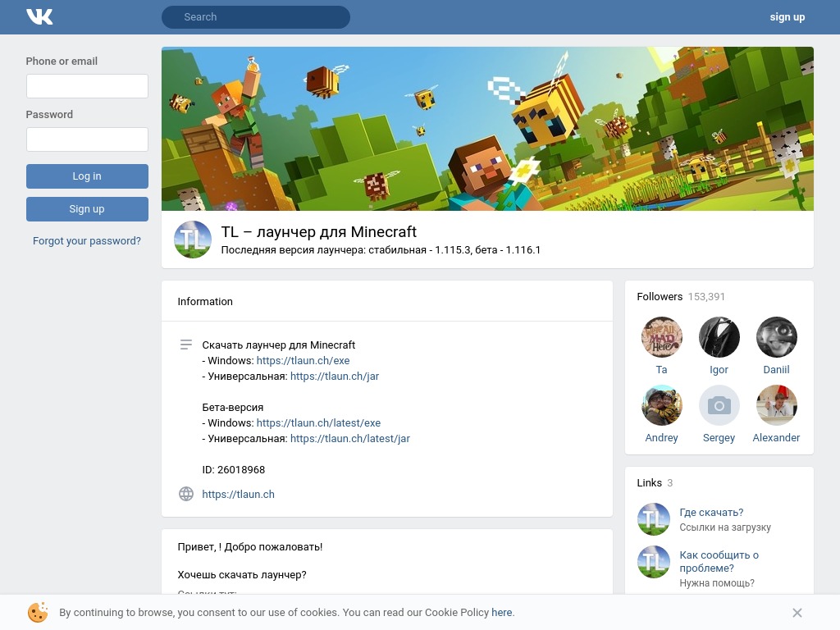Open follower Ta's avatar
Screen dimensions: 840x630
coord(662,337)
